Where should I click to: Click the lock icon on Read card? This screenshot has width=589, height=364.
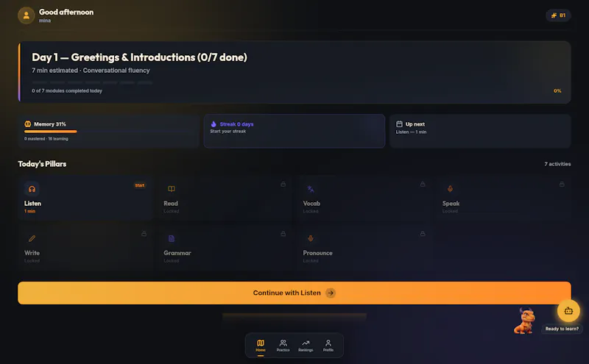pyautogui.click(x=283, y=185)
